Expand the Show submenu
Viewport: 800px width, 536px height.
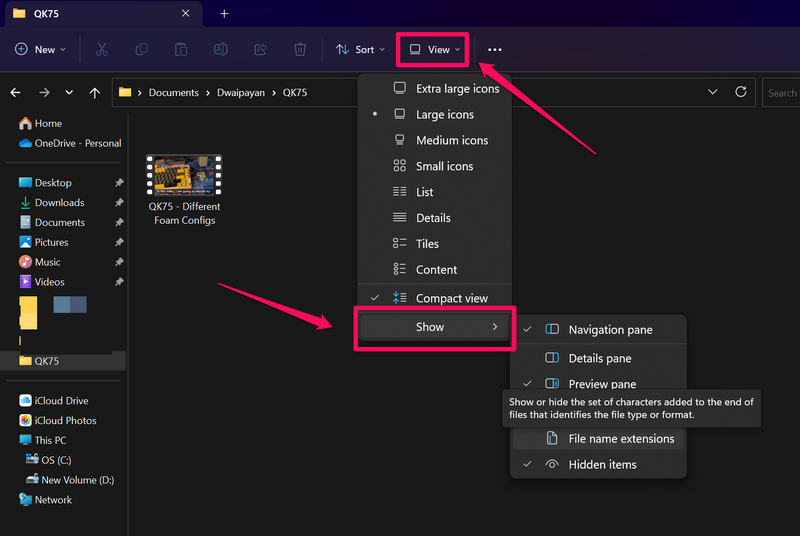[x=434, y=327]
